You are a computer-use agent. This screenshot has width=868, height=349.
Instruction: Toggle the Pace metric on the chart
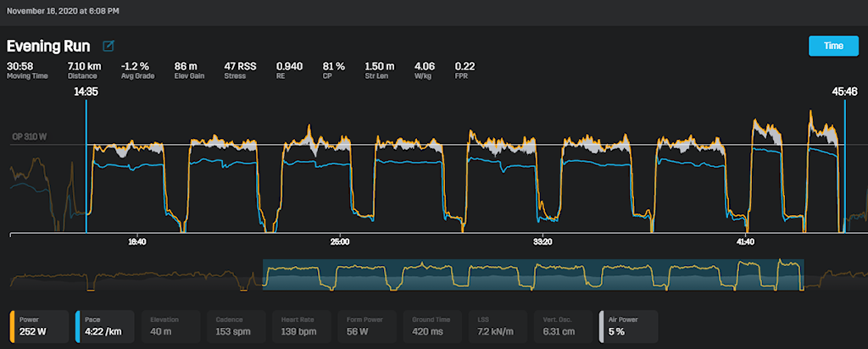click(104, 327)
